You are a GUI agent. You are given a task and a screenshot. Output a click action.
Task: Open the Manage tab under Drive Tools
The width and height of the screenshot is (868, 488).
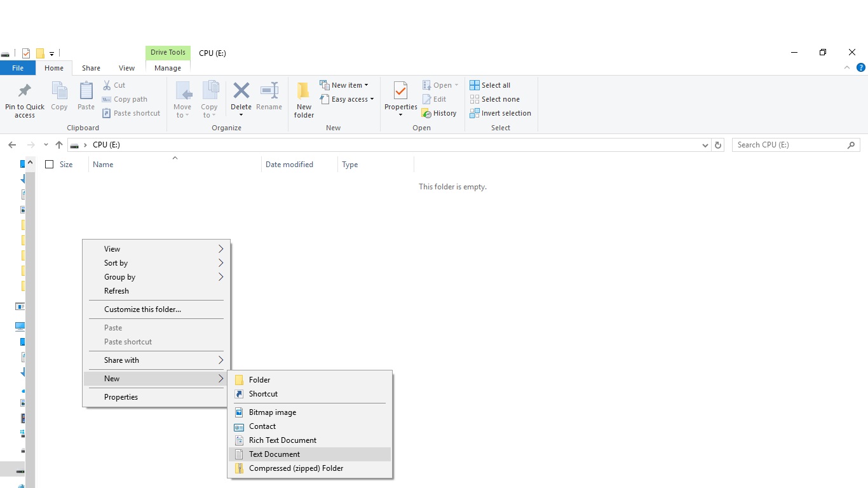click(x=168, y=68)
